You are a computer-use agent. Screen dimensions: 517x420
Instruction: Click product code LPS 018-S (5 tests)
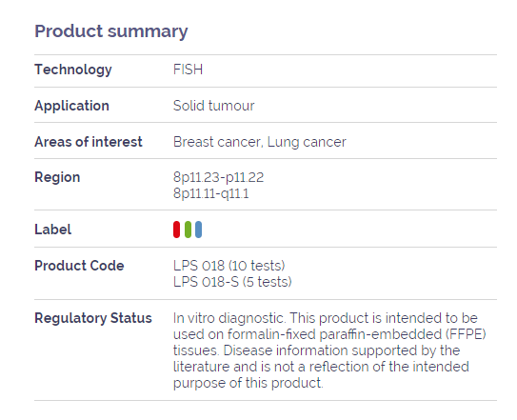coord(232,282)
